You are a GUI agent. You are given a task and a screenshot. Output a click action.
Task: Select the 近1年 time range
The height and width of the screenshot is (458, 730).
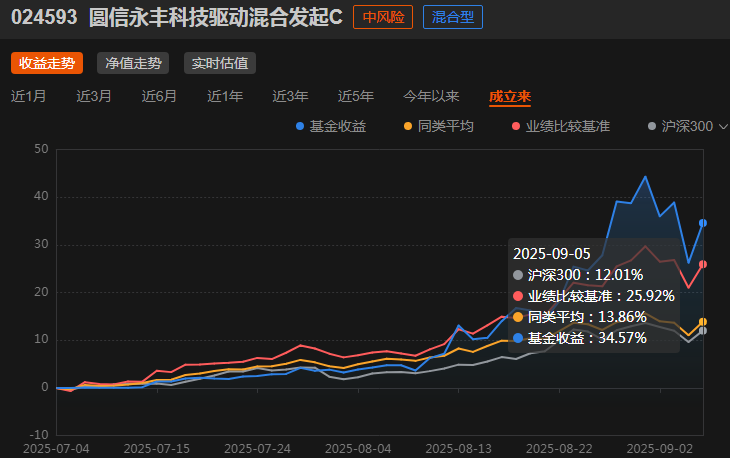(x=225, y=96)
